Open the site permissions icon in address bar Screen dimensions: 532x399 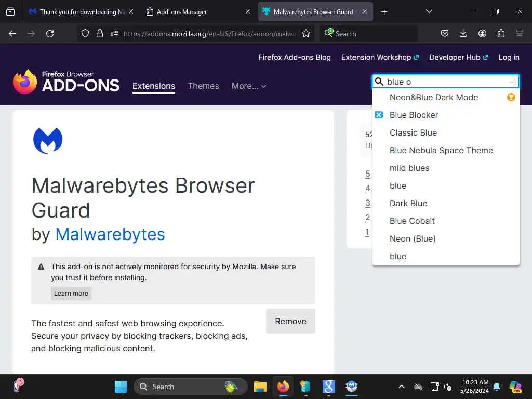pos(114,34)
